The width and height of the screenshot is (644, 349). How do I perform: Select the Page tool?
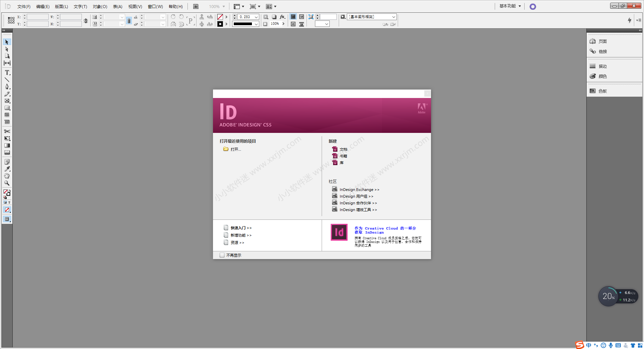tap(7, 56)
